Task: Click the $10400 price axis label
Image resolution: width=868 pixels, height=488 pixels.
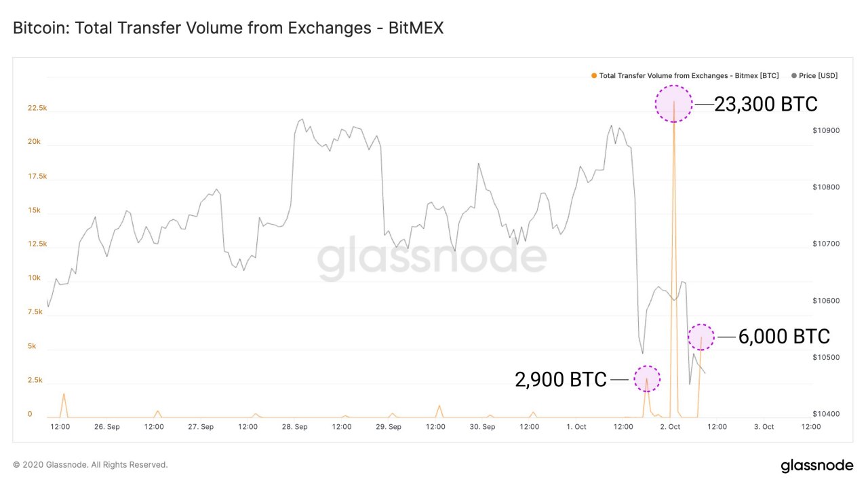Action: tap(826, 414)
